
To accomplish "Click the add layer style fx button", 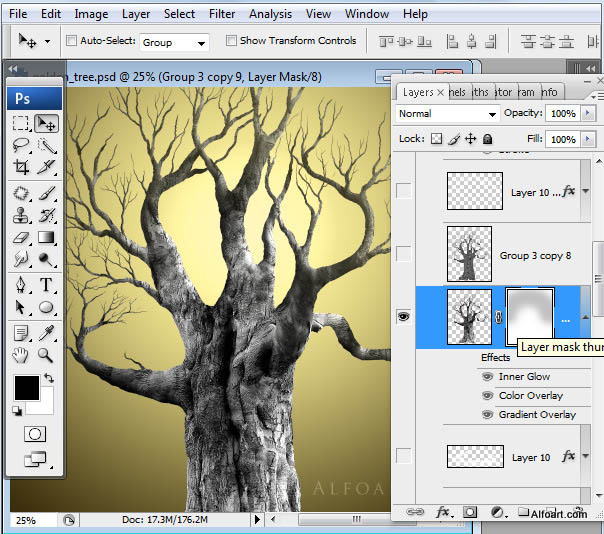I will point(441,513).
